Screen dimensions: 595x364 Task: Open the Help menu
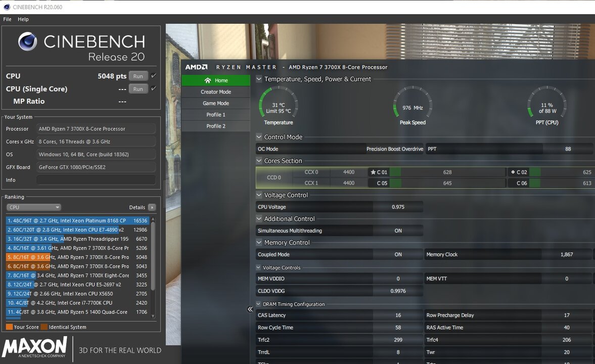pos(23,19)
